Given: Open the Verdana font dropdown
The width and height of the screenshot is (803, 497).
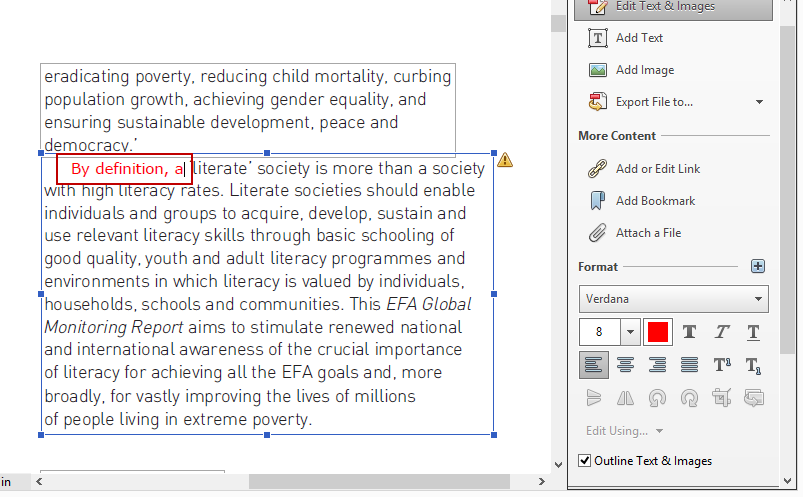Looking at the screenshot, I should (x=673, y=299).
